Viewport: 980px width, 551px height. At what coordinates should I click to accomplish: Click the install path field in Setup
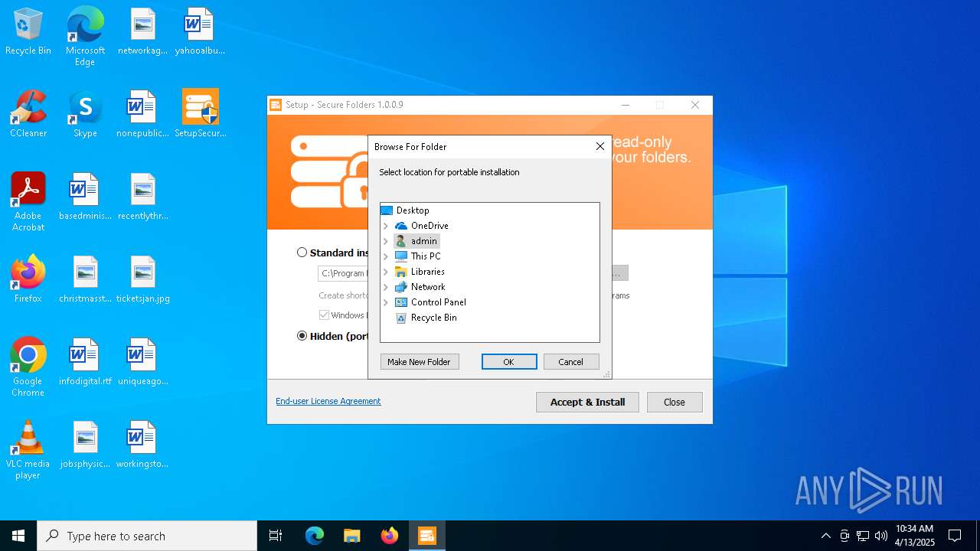(343, 273)
